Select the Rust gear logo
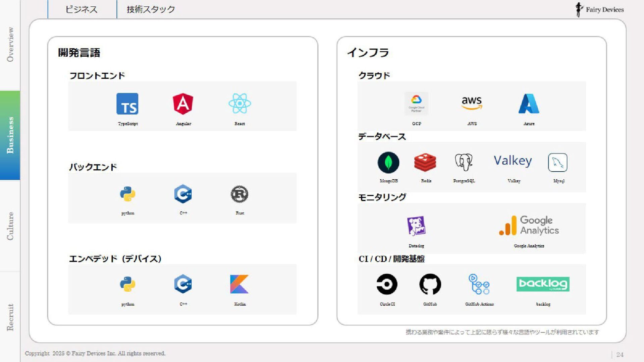 click(x=239, y=194)
